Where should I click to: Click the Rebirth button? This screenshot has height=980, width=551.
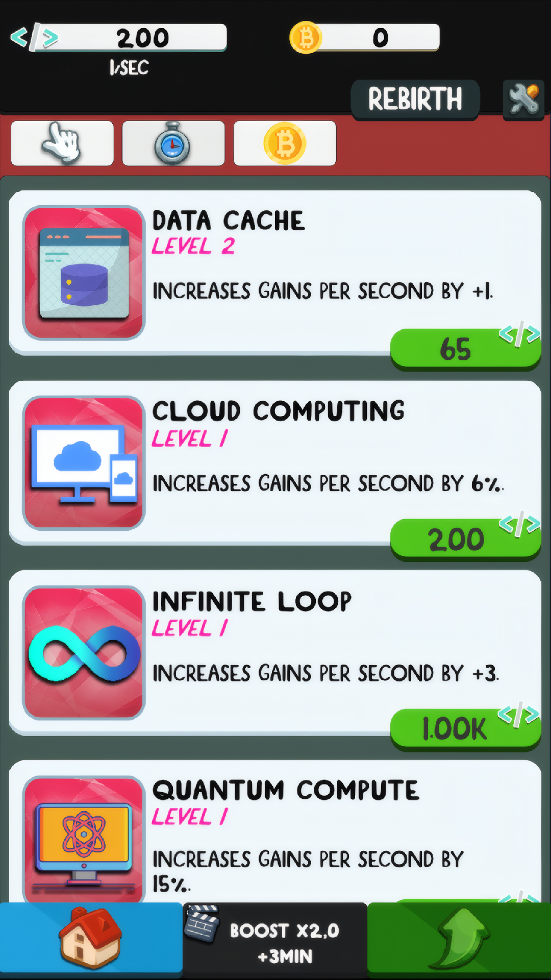pyautogui.click(x=415, y=99)
